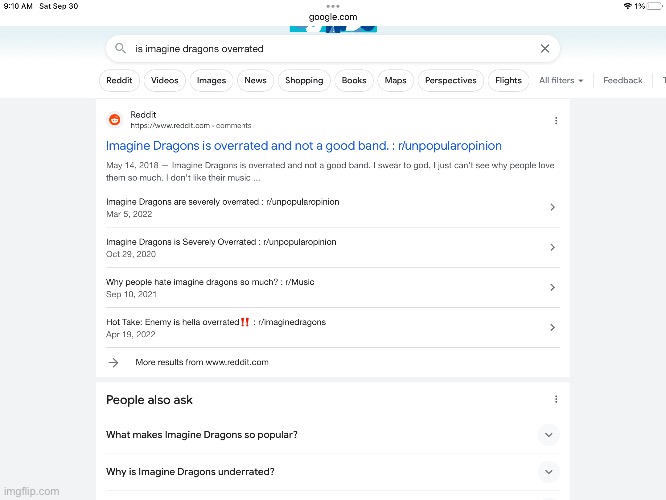Expand What makes Imagine Dragons so popular

coord(548,435)
